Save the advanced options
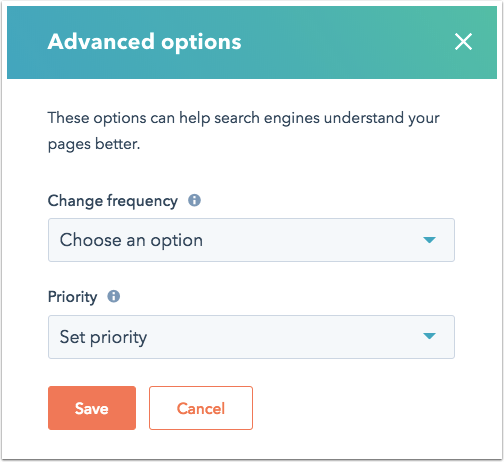Viewport: 504px width, 462px height. tap(92, 408)
